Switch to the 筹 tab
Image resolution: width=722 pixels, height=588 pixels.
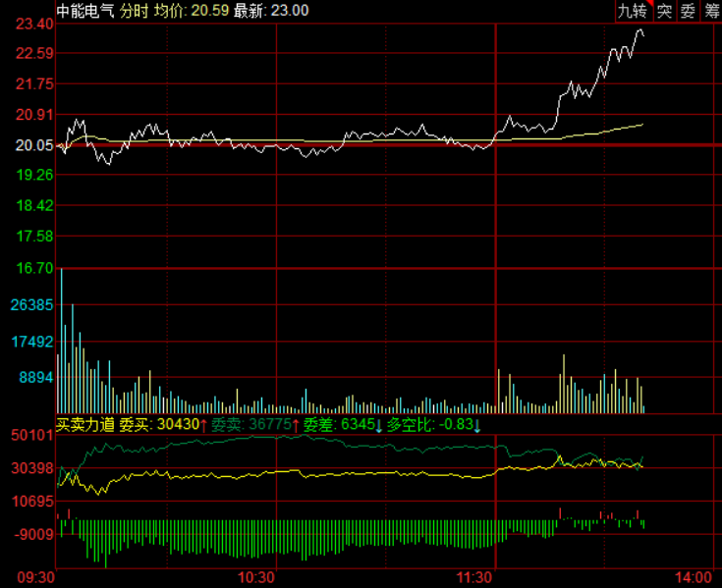[711, 11]
